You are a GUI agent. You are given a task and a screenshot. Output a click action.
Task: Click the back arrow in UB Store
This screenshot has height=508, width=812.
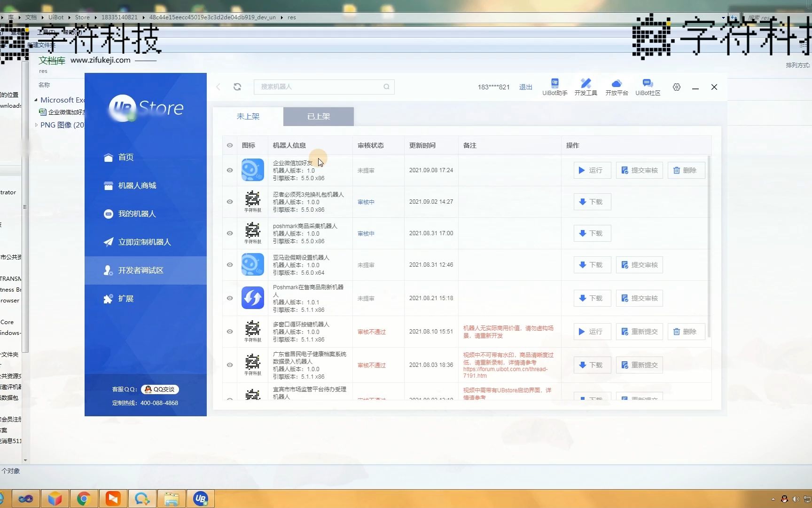click(218, 87)
